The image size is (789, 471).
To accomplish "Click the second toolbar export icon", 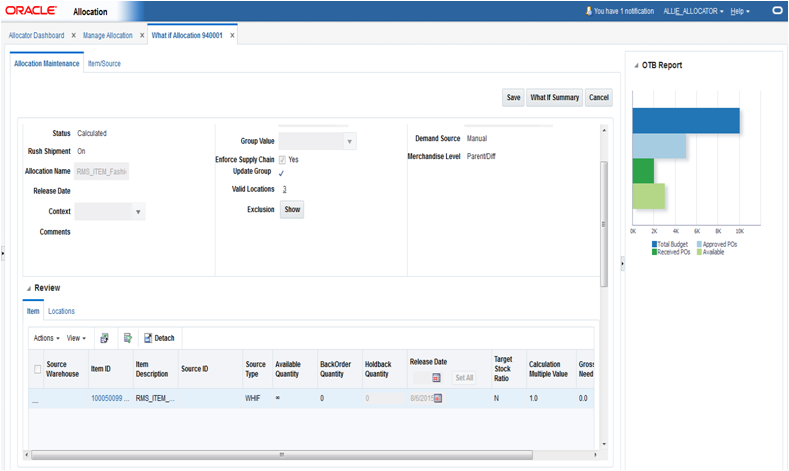I will tap(128, 338).
